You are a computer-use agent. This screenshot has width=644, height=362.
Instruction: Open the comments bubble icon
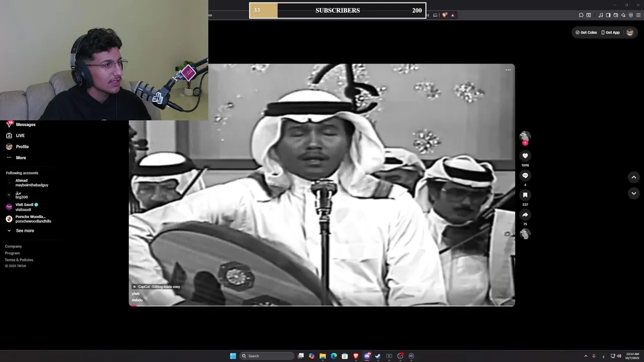525,175
